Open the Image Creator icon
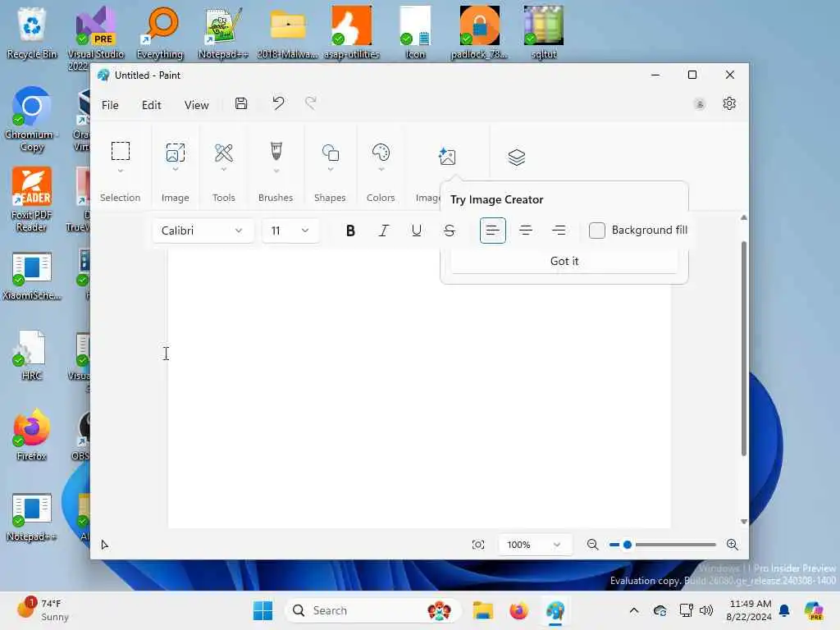This screenshot has height=630, width=840. [447, 157]
